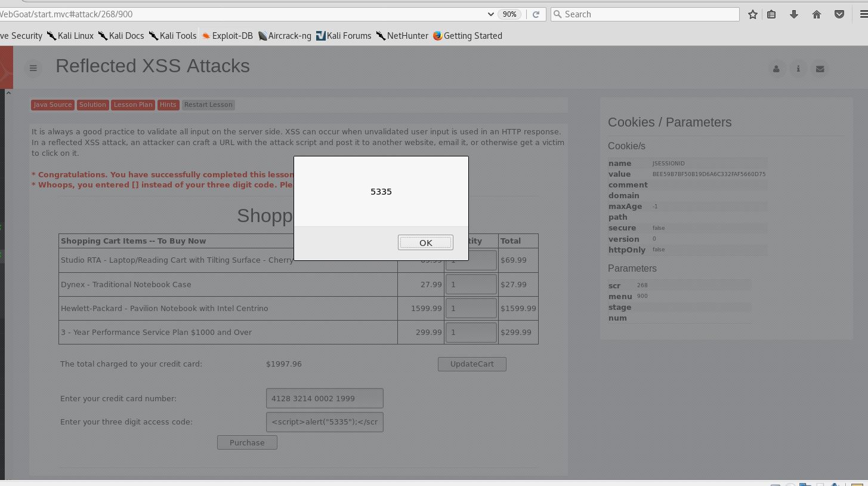Focus the browser Search field
This screenshot has height=486, width=868.
pos(644,14)
